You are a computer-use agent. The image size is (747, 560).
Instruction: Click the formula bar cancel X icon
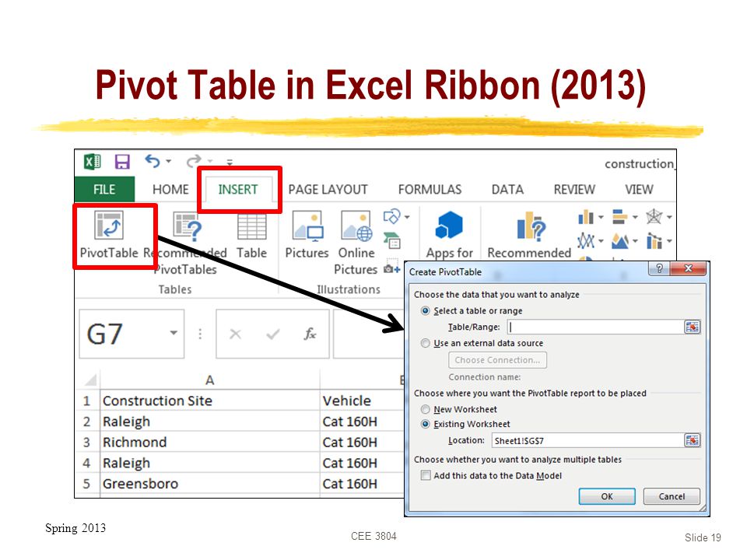pyautogui.click(x=235, y=334)
